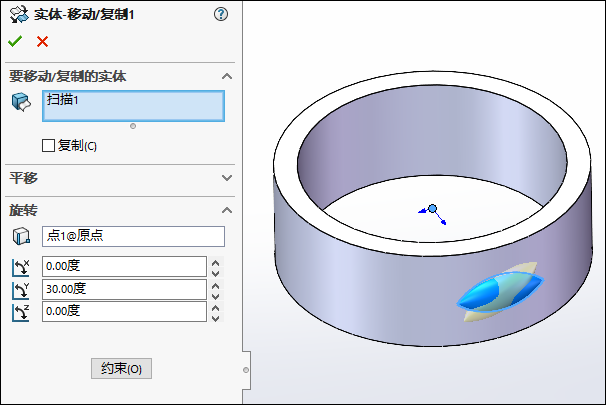
Task: Click the X rotation angle icon
Action: click(21, 267)
